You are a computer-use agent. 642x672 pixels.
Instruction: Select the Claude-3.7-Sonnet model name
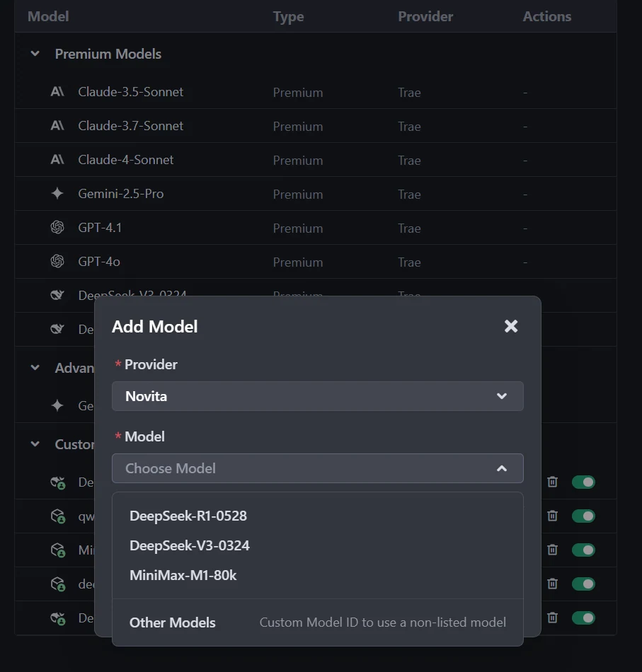[x=130, y=126]
